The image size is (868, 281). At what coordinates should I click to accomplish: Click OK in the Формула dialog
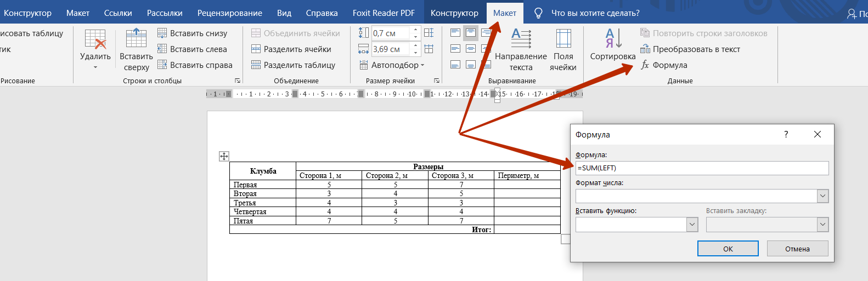(728, 249)
